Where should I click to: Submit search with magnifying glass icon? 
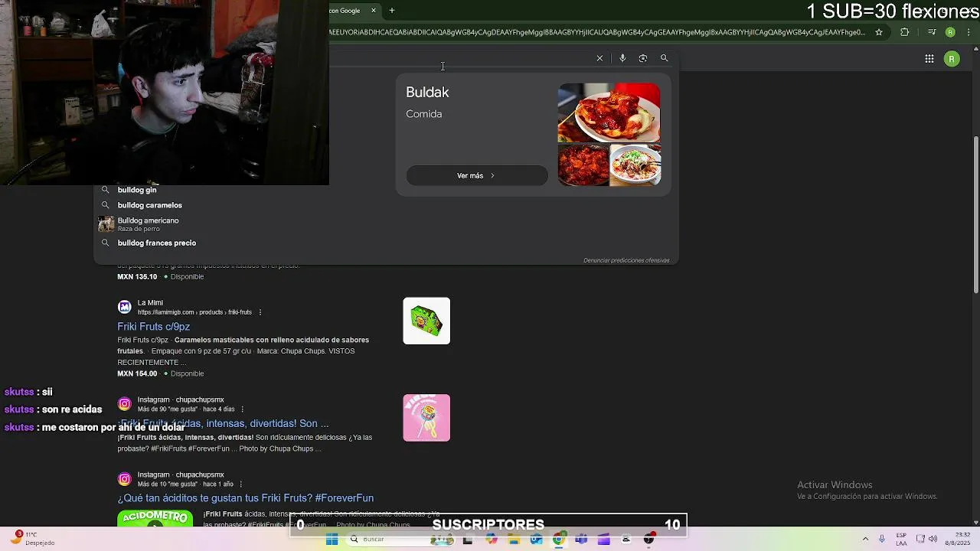[665, 58]
